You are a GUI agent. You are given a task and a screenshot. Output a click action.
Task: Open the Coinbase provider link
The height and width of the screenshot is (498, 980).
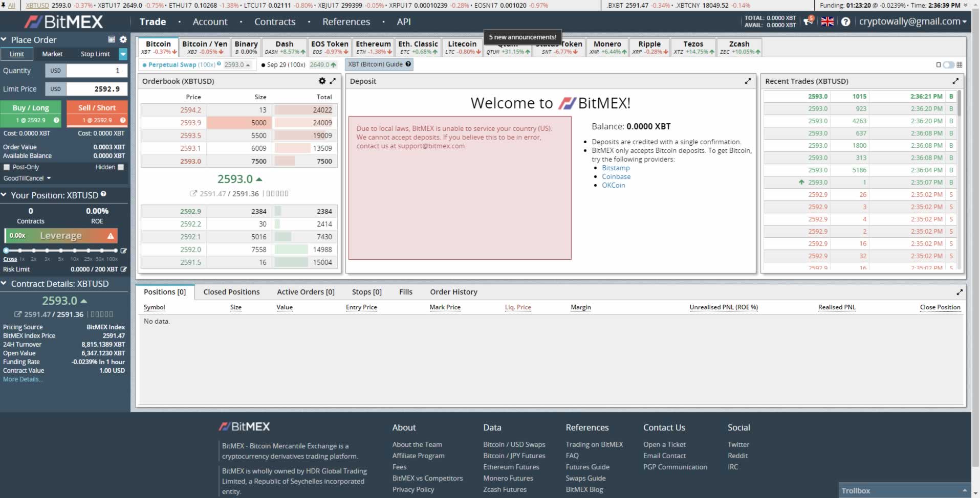click(x=616, y=176)
